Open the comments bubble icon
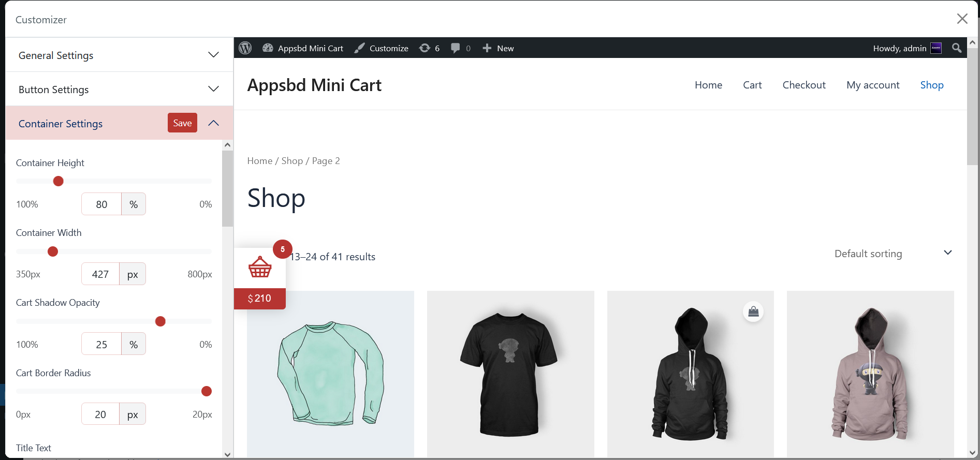The width and height of the screenshot is (980, 460). (x=455, y=48)
